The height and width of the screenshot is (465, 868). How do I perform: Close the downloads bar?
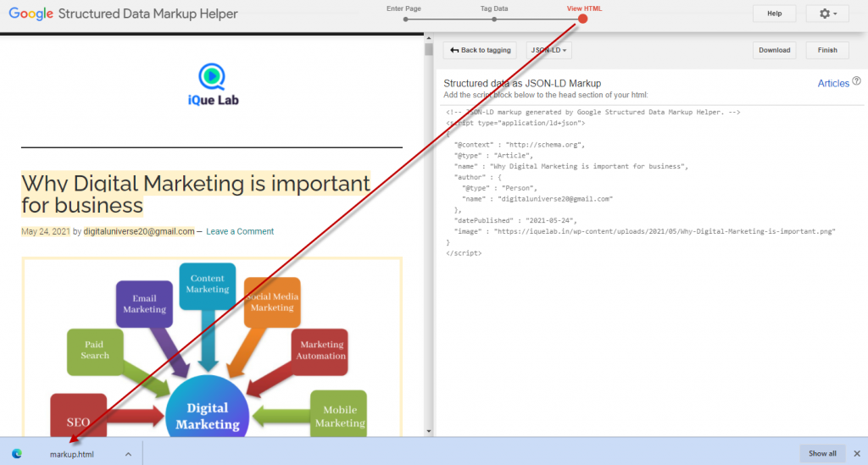point(857,453)
